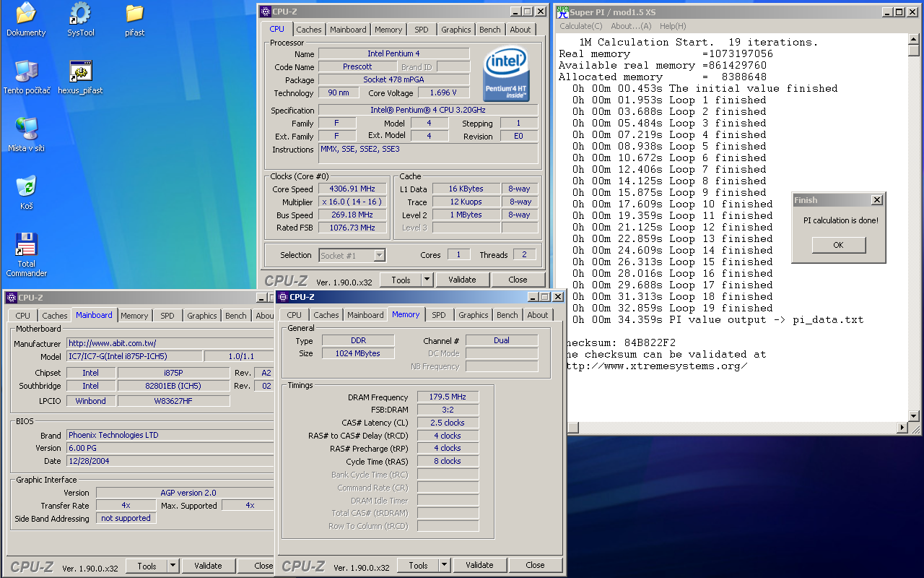
Task: Click Tools button in top CPU-Z window
Action: click(401, 280)
